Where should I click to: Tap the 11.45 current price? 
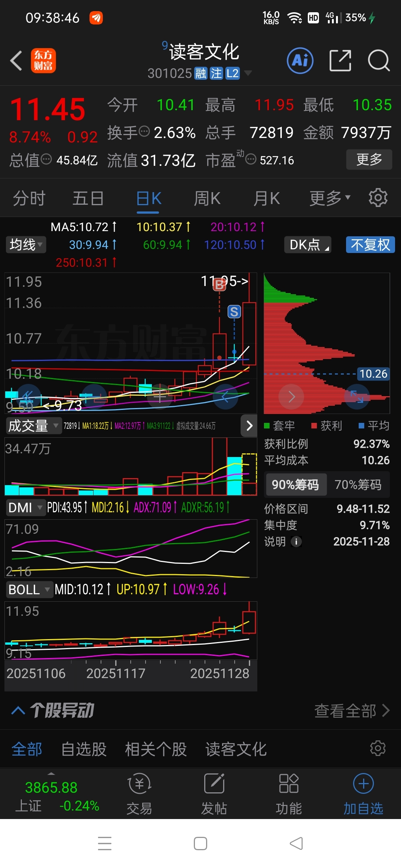click(x=48, y=109)
